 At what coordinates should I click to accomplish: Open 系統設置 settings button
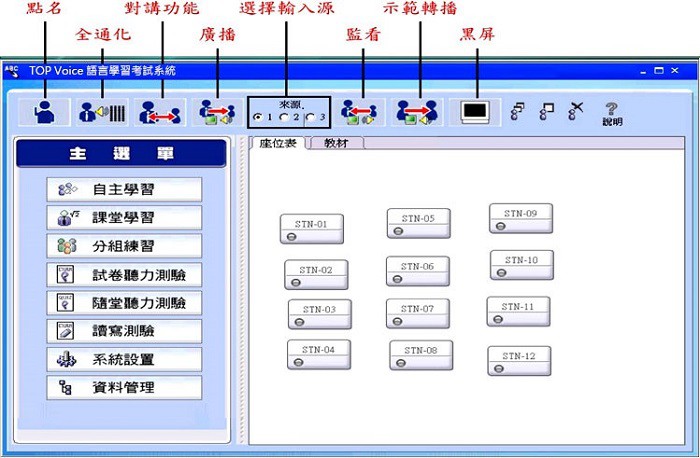point(124,359)
